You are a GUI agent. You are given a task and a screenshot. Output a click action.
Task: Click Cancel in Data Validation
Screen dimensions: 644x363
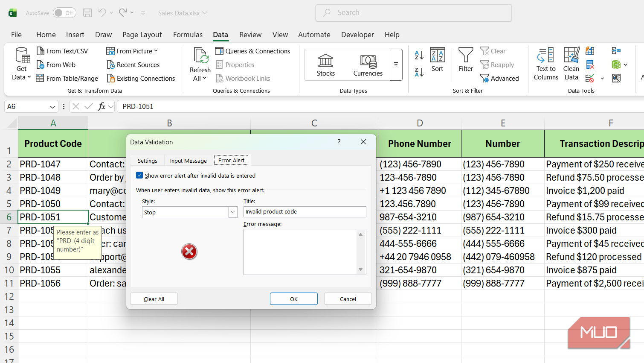tap(348, 299)
